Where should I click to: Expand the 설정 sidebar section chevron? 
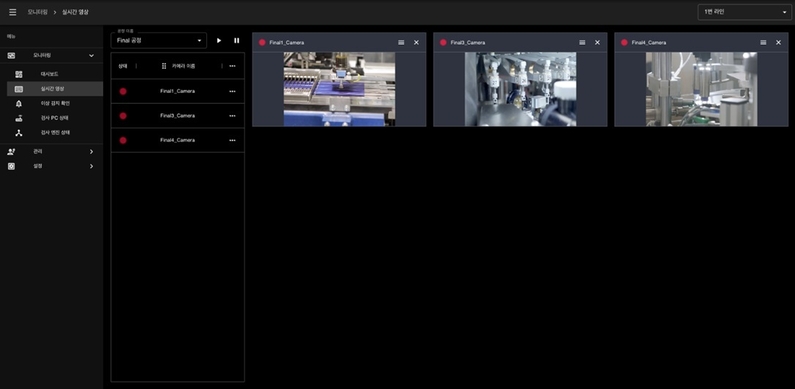91,166
